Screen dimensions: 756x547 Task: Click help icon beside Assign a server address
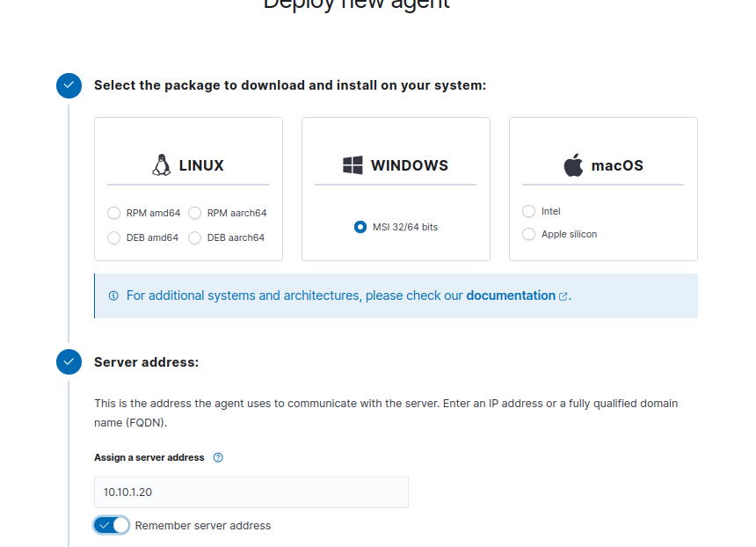pos(218,457)
